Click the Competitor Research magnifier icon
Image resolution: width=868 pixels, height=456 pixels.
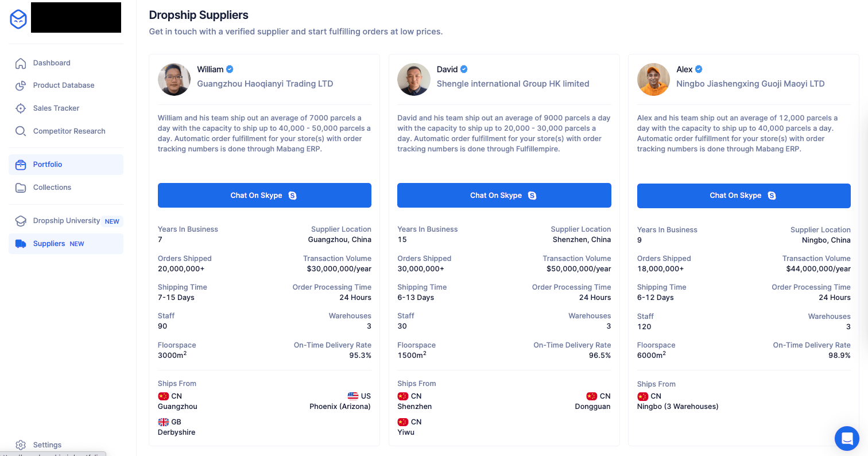[x=21, y=131]
